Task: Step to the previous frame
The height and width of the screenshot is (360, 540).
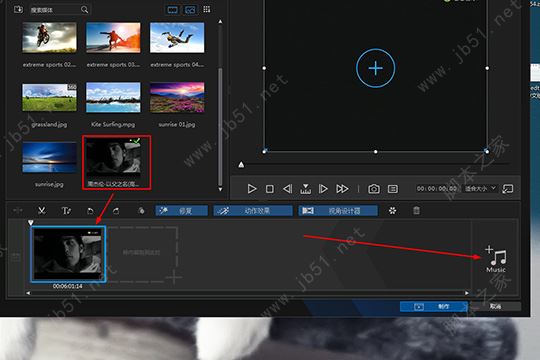Action: point(288,189)
